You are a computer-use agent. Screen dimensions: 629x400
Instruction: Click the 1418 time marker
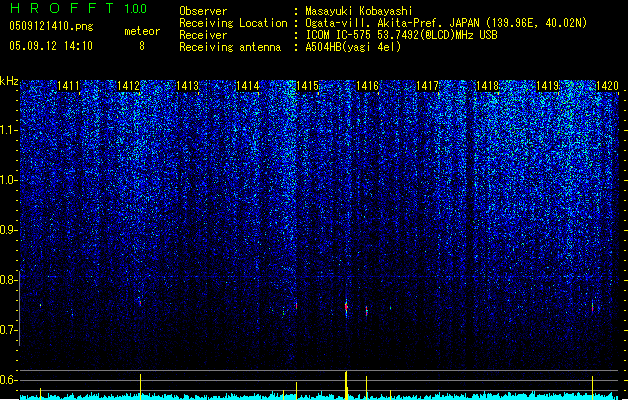[487, 85]
